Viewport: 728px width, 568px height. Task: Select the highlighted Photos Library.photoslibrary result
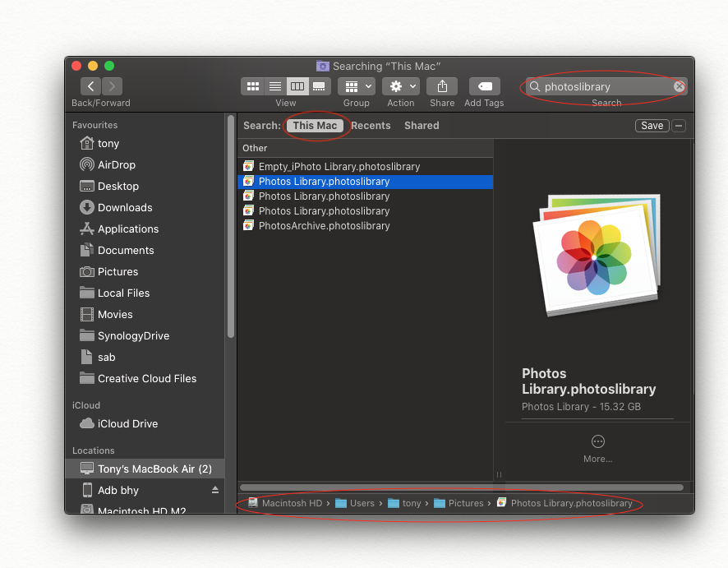(x=365, y=181)
